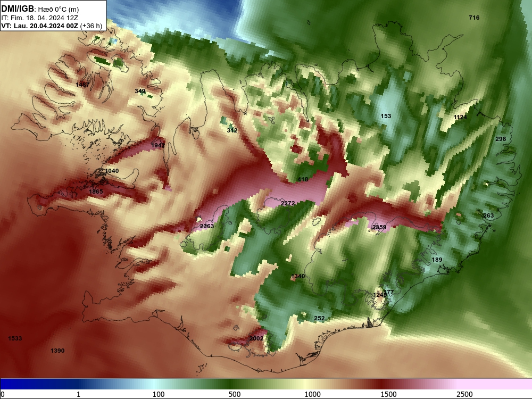532x399 pixels.
Task: Click the 312 value label
Action: pyautogui.click(x=232, y=130)
